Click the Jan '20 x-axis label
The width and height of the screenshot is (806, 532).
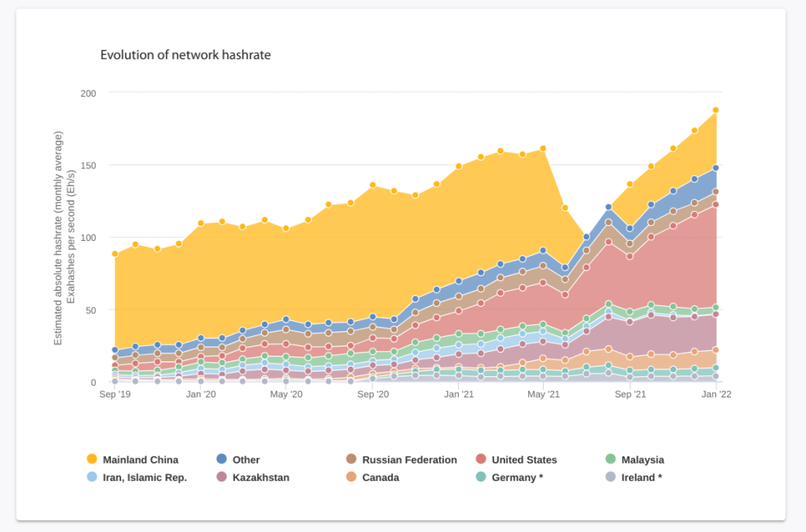pyautogui.click(x=201, y=394)
